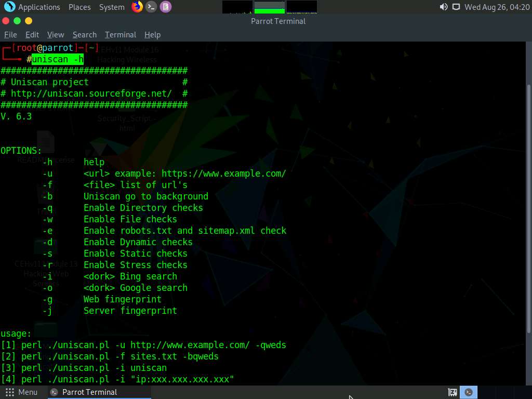Click the red close window button

[5, 21]
